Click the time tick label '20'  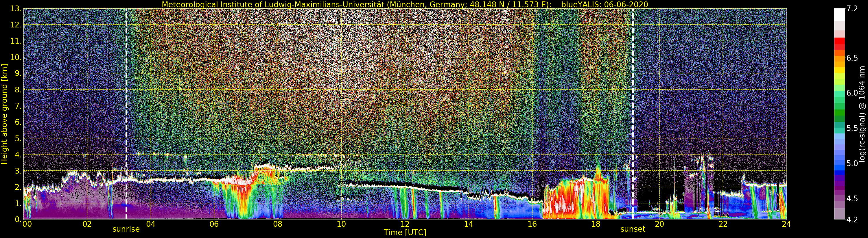pyautogui.click(x=659, y=224)
